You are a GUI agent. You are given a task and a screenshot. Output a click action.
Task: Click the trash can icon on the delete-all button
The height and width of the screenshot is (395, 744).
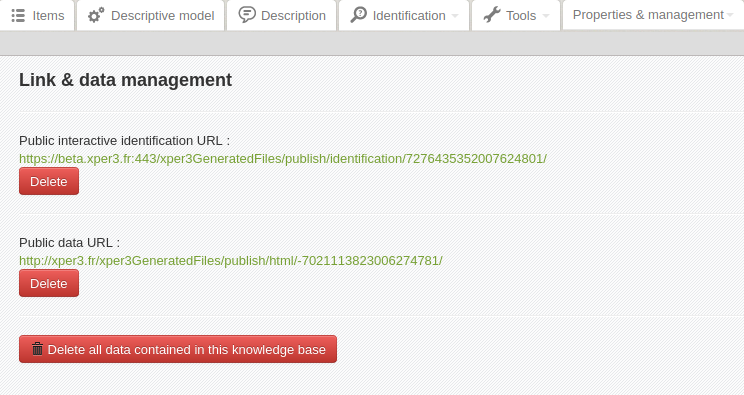pyautogui.click(x=37, y=349)
